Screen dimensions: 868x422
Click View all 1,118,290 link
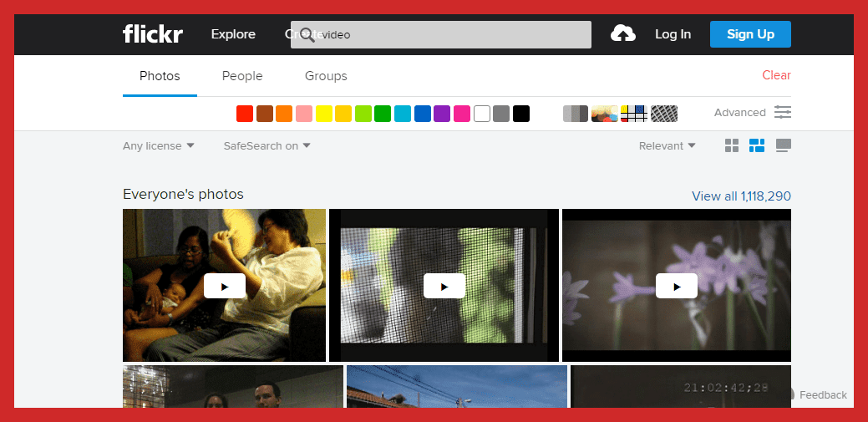pos(741,196)
